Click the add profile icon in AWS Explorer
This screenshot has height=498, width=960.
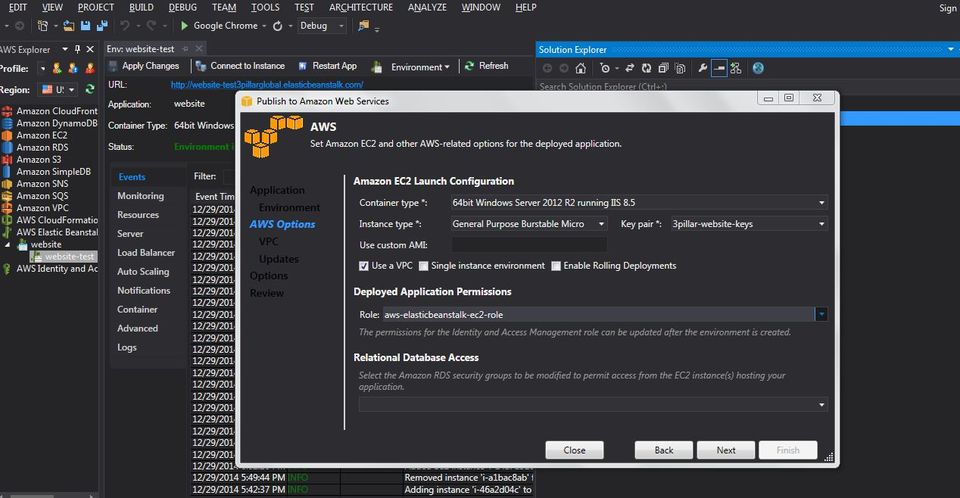(57, 69)
